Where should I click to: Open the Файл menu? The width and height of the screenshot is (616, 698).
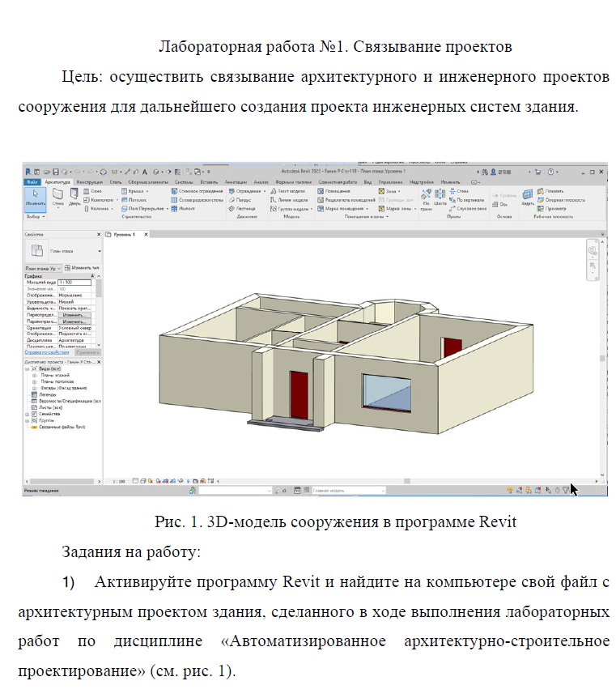coord(32,182)
